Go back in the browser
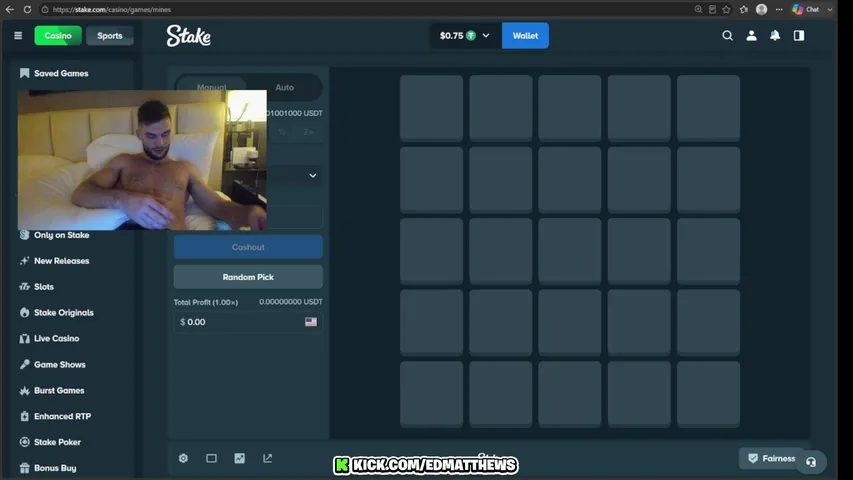853x480 pixels. coord(10,9)
